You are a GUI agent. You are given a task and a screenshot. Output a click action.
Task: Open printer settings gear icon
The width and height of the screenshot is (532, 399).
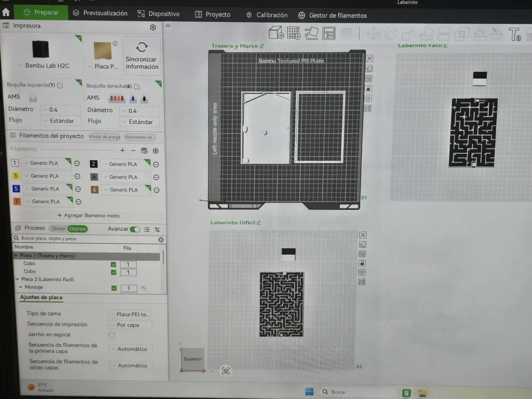[153, 27]
